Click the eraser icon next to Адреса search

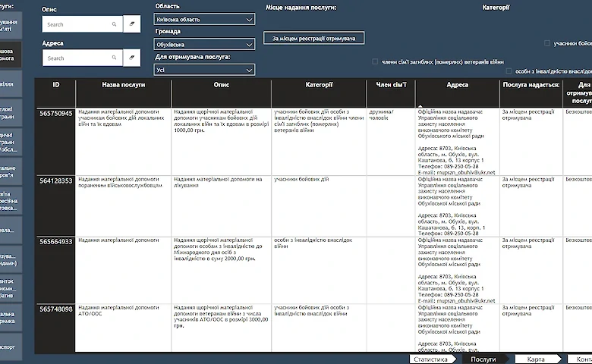tap(132, 58)
